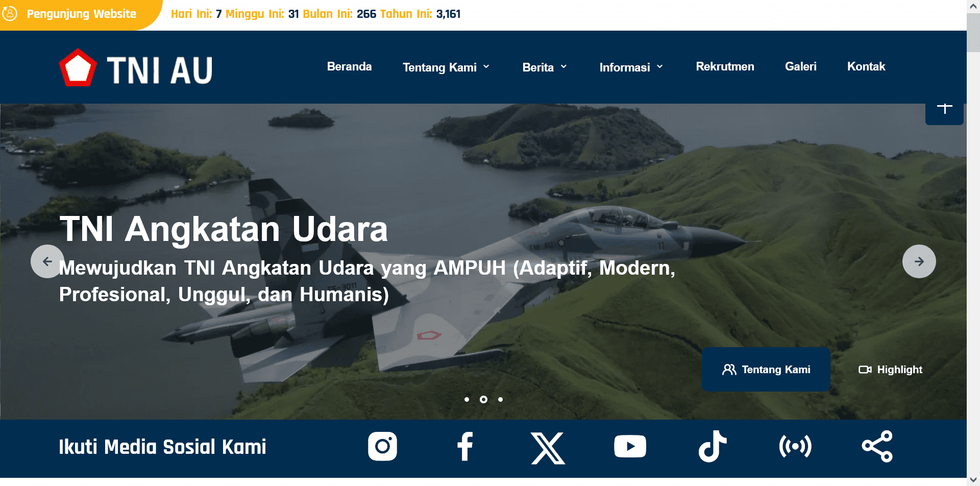The height and width of the screenshot is (486, 980).
Task: Click the scrollbar down arrow
Action: coord(973,480)
